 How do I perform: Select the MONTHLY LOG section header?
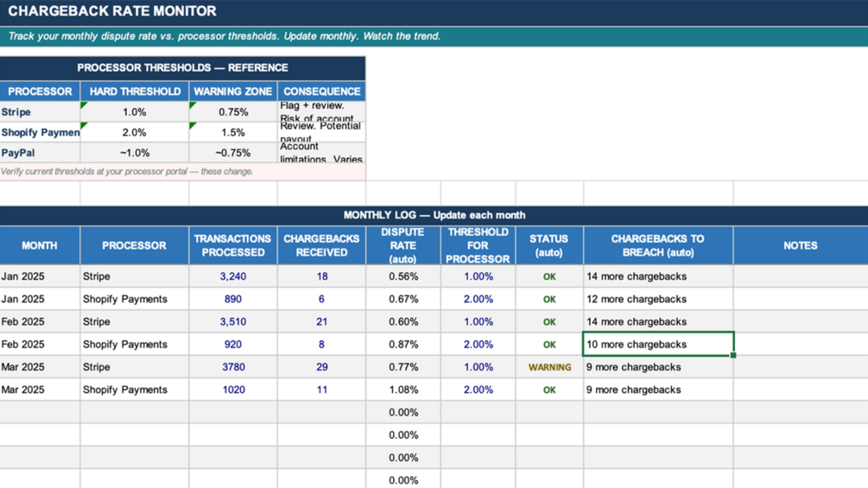(x=434, y=215)
